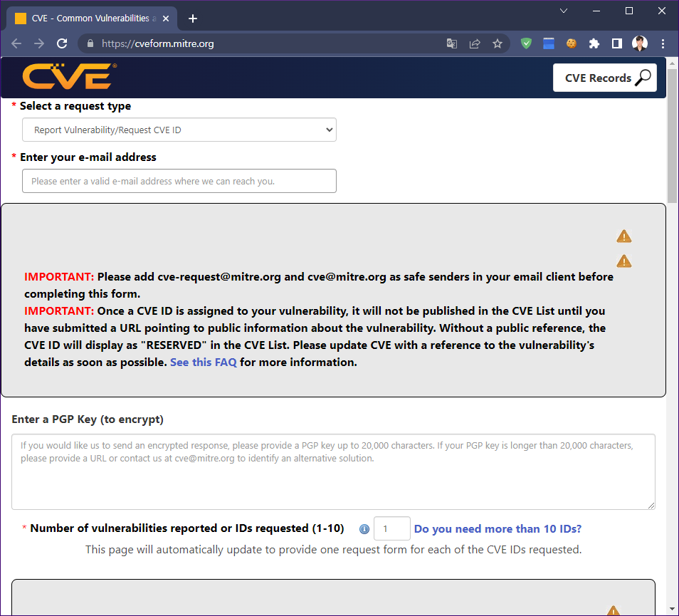Open the tab search chevron
The image size is (679, 616).
click(x=564, y=11)
